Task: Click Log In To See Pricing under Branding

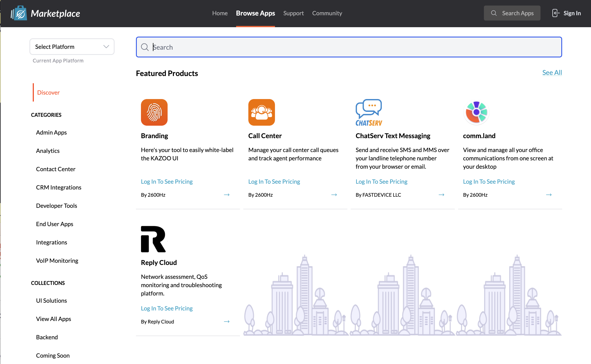Action: pyautogui.click(x=167, y=181)
